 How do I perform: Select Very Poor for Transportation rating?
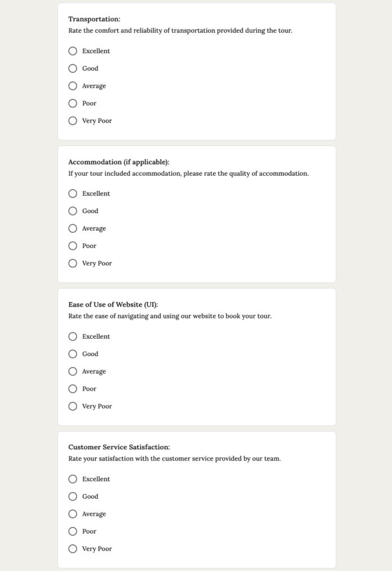pyautogui.click(x=73, y=121)
